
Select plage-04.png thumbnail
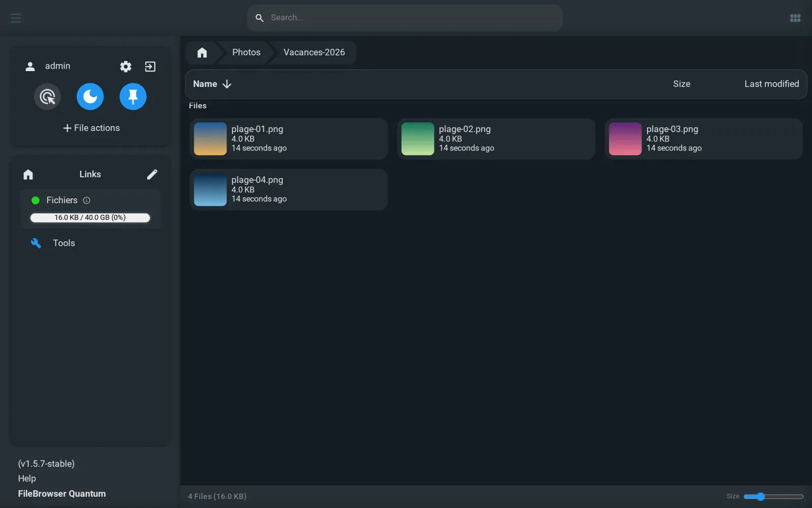click(210, 189)
